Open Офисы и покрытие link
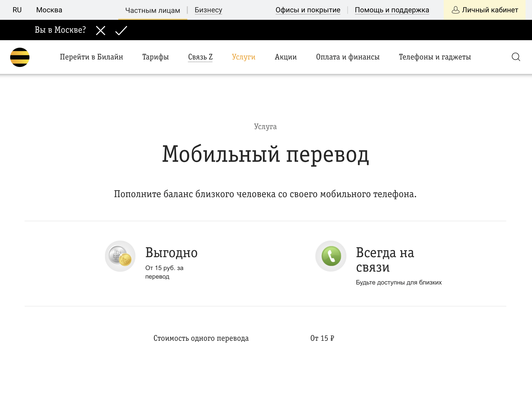Screen dimensions: 532x397 point(308,10)
